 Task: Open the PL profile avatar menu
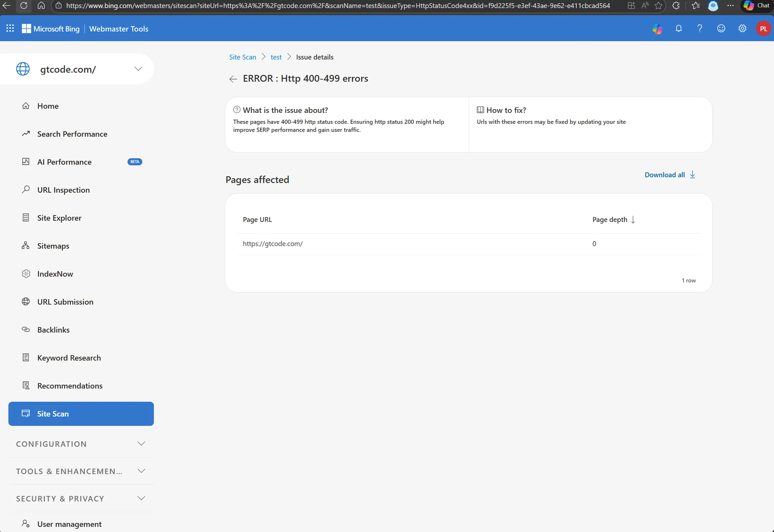[x=763, y=28]
